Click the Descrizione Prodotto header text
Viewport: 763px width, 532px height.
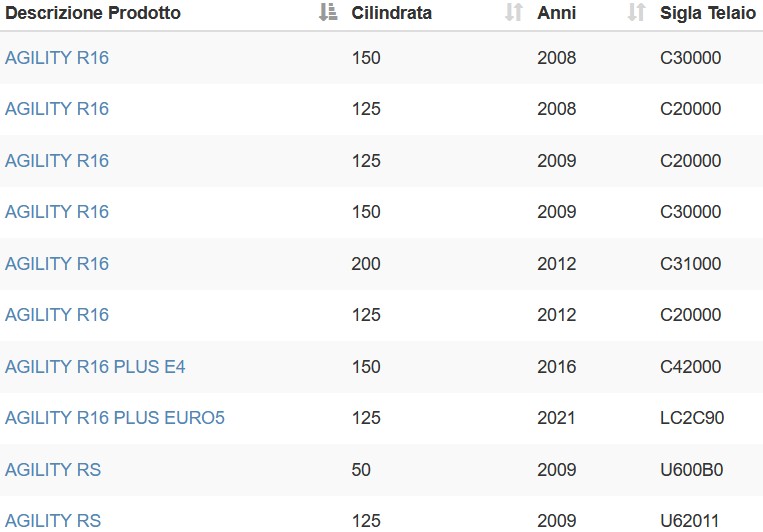[x=93, y=13]
